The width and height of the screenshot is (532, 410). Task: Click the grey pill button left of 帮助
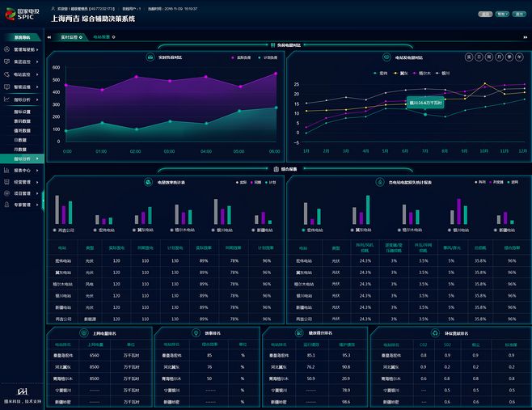coord(485,14)
